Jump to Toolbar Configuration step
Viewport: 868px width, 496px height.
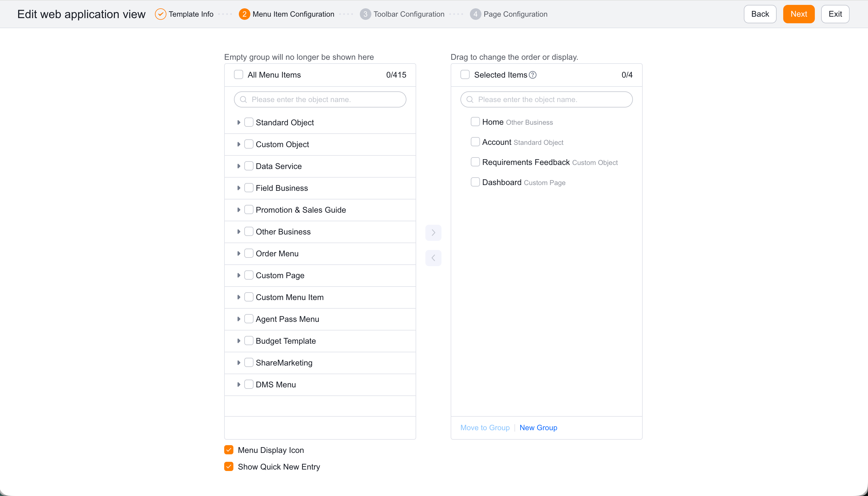pos(409,14)
